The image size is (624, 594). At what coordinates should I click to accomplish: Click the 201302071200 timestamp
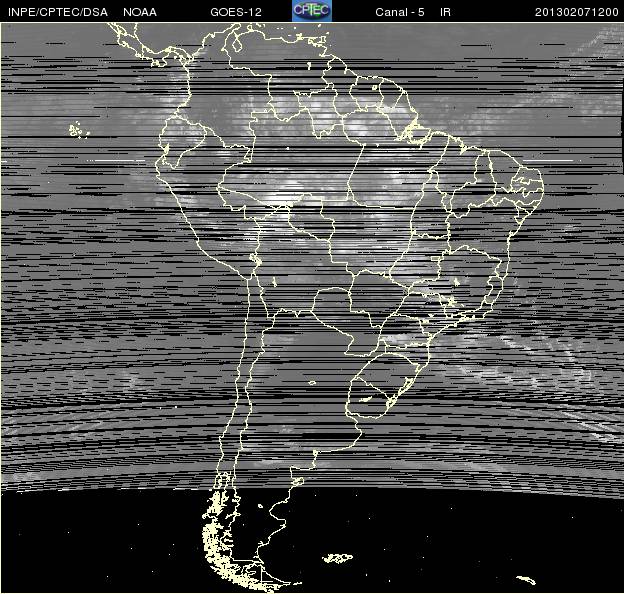[577, 12]
